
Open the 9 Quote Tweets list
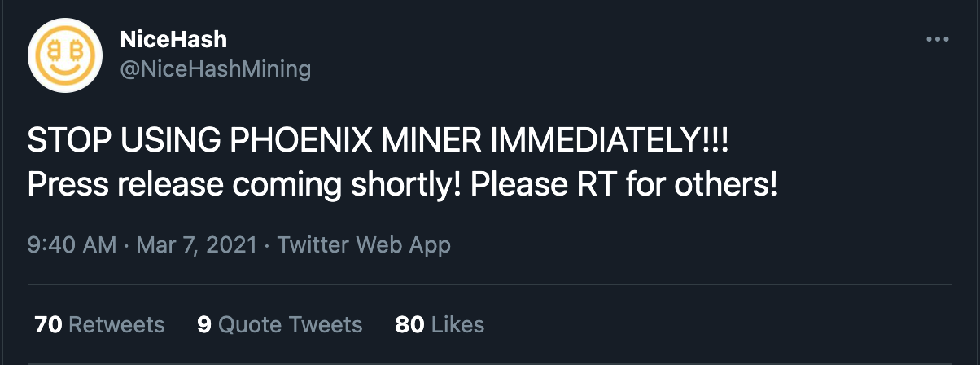[x=279, y=324]
